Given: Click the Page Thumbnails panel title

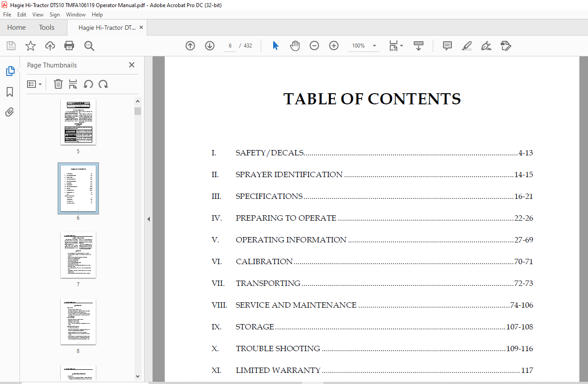Looking at the screenshot, I should pyautogui.click(x=52, y=65).
